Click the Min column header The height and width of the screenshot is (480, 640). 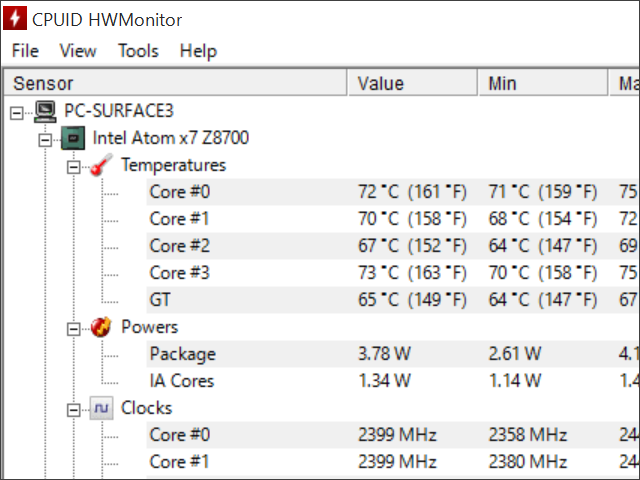pyautogui.click(x=543, y=83)
